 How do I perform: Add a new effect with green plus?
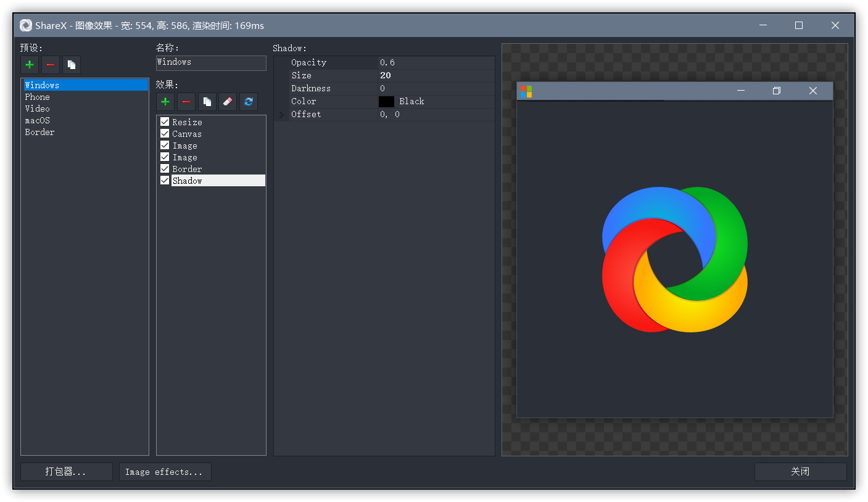click(165, 102)
